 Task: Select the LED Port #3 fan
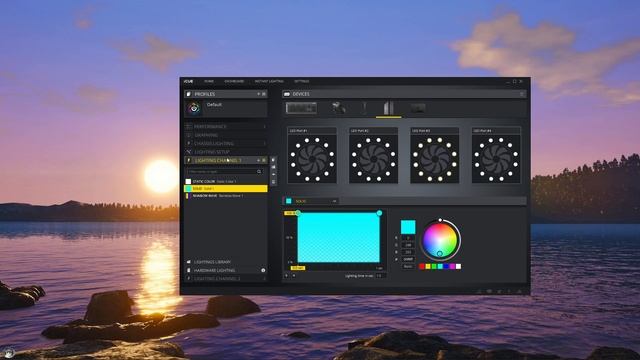(435, 155)
